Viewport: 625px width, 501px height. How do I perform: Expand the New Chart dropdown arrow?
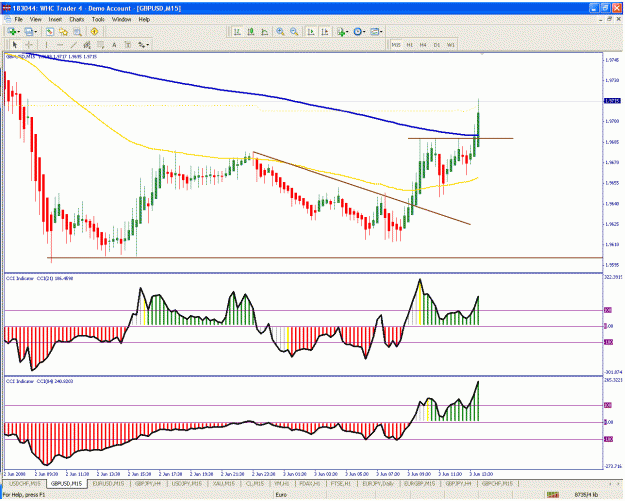click(18, 31)
